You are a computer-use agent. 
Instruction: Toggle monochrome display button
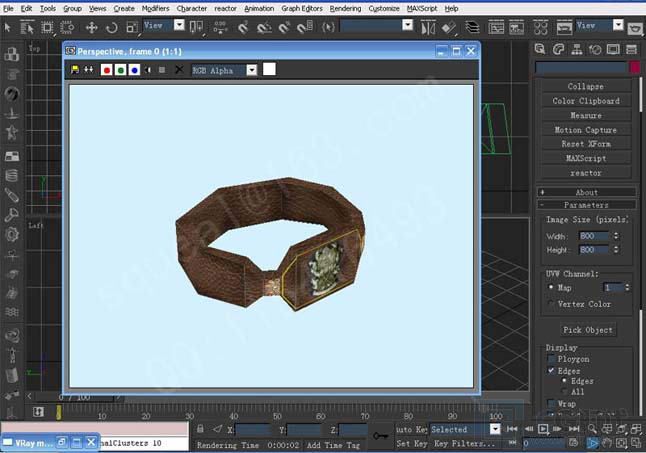[x=162, y=70]
